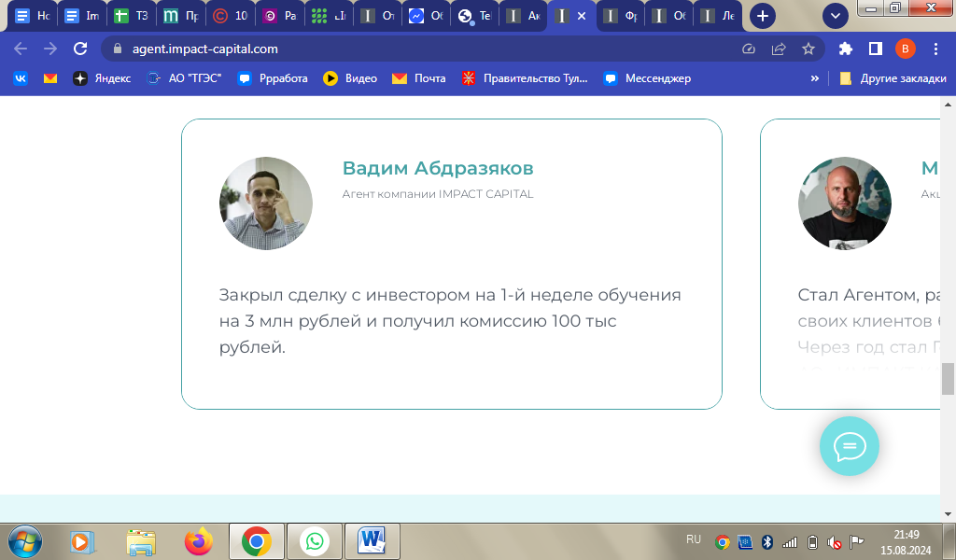
Task: Open the Windows Start menu
Action: click(25, 541)
